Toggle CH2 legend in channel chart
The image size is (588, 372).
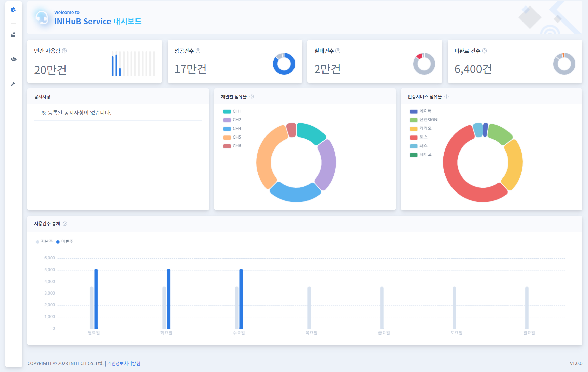click(232, 120)
